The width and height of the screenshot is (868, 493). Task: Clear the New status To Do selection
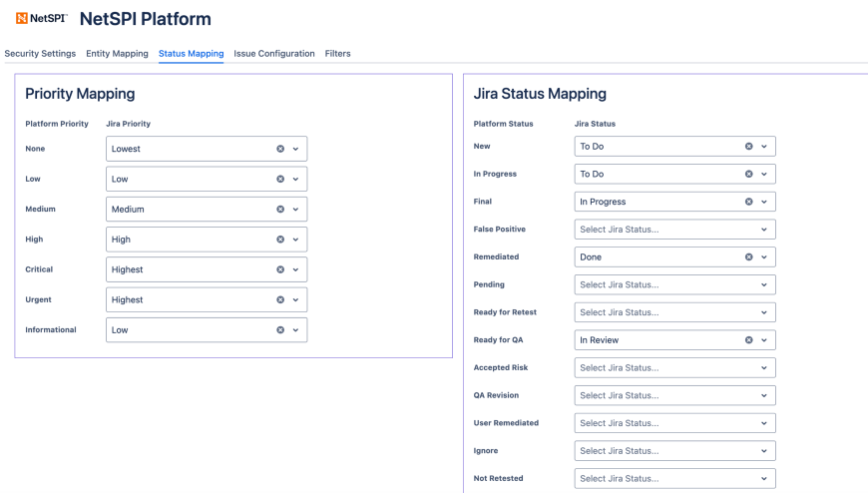point(749,147)
